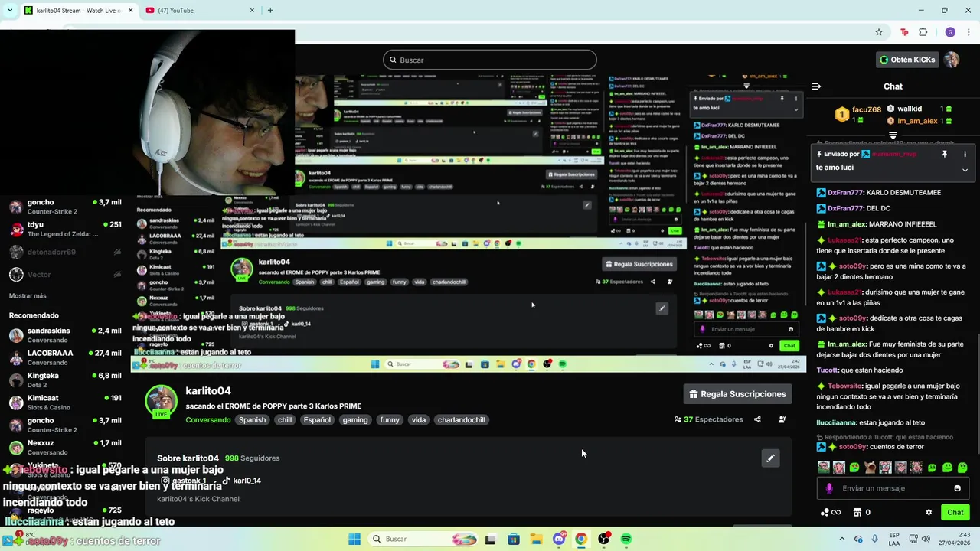The width and height of the screenshot is (980, 551).
Task: Bookmark page with star icon
Action: (879, 32)
